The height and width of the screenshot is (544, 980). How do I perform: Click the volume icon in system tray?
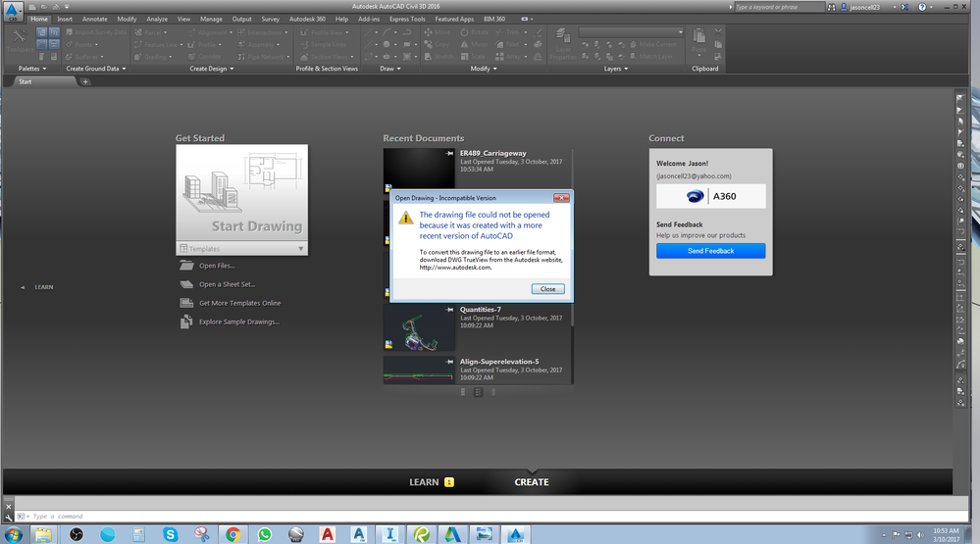click(x=920, y=535)
